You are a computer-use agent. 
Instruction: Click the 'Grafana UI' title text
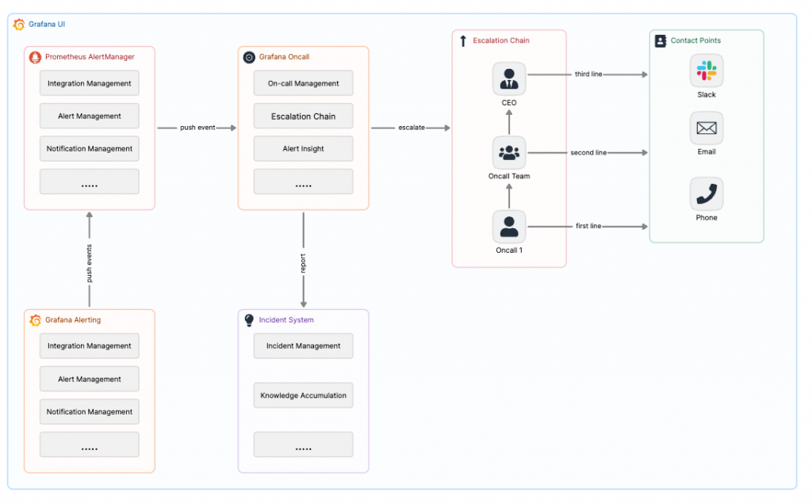pyautogui.click(x=47, y=25)
